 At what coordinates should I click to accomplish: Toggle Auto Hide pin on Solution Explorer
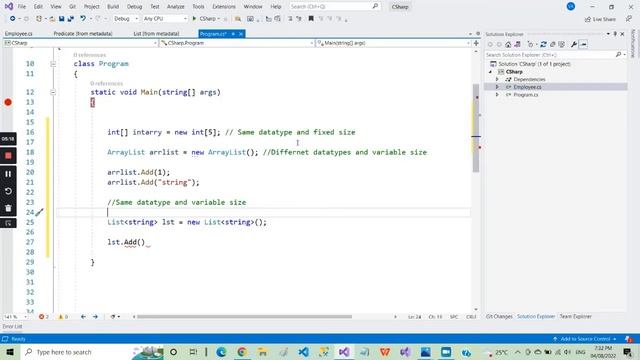[x=615, y=34]
